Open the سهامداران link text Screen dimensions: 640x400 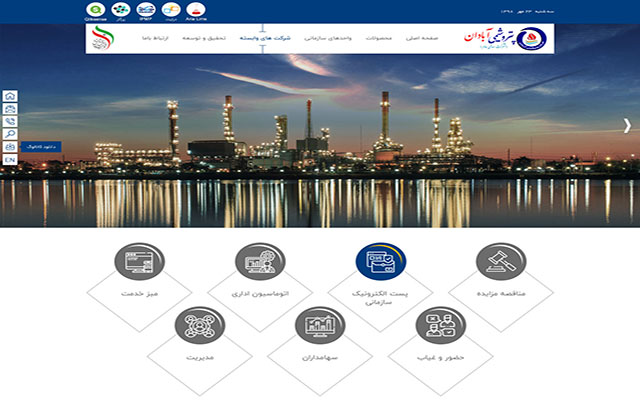tap(320, 358)
